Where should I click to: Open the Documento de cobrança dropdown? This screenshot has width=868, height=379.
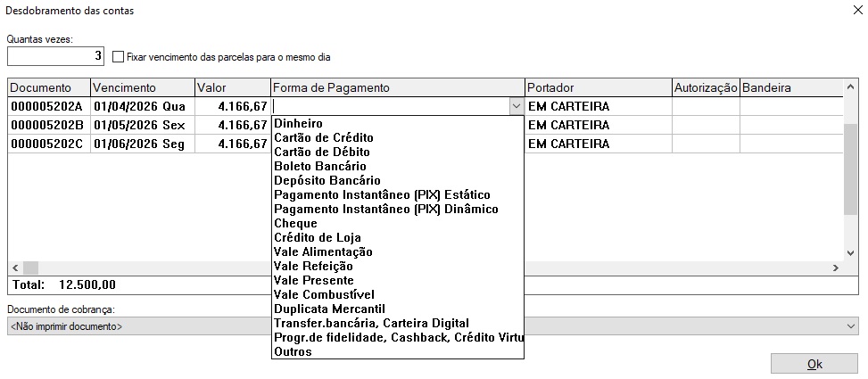(850, 326)
